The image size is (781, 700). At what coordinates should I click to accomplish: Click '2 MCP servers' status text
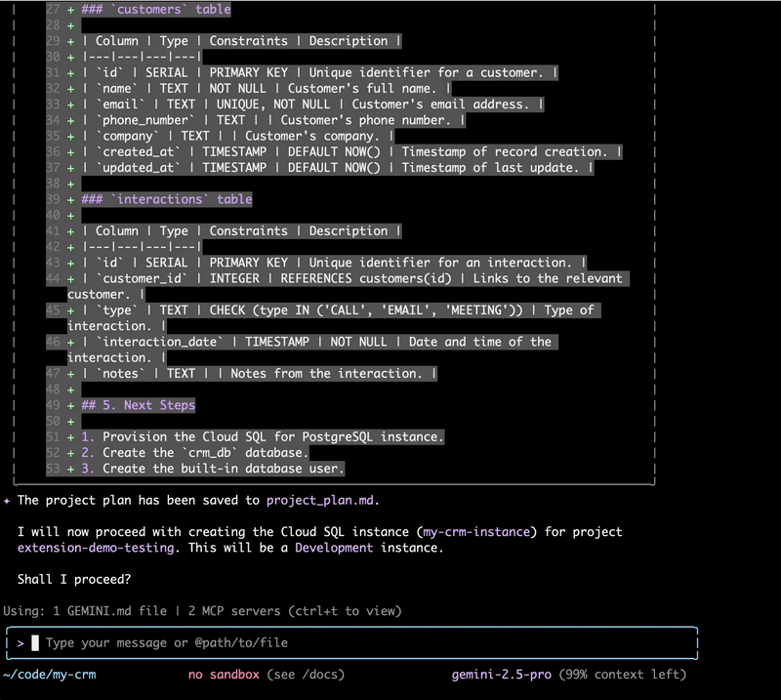[x=234, y=611]
